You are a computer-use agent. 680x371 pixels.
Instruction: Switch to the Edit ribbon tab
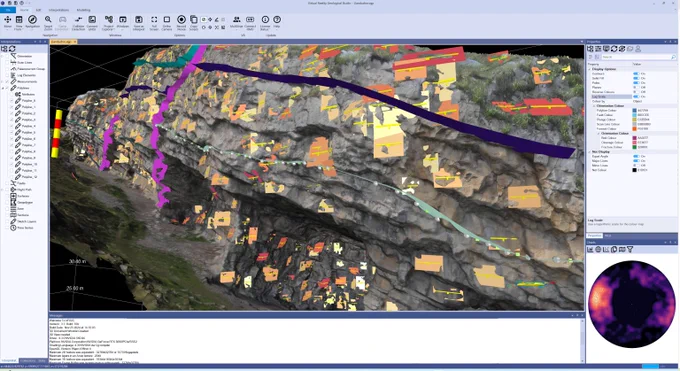[x=38, y=10]
